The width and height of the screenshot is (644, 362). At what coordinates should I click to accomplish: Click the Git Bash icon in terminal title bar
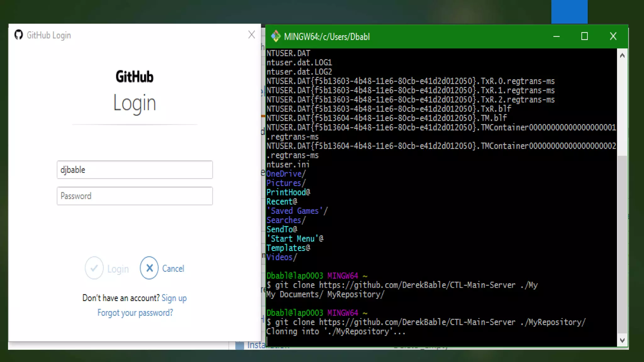275,36
